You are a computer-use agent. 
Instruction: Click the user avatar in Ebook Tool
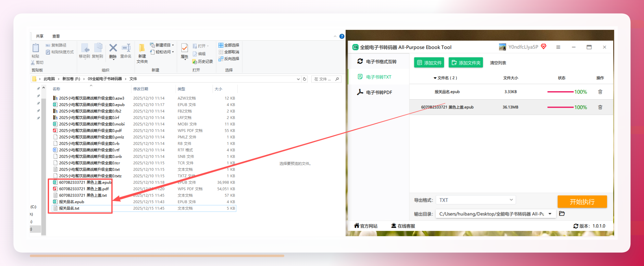502,47
